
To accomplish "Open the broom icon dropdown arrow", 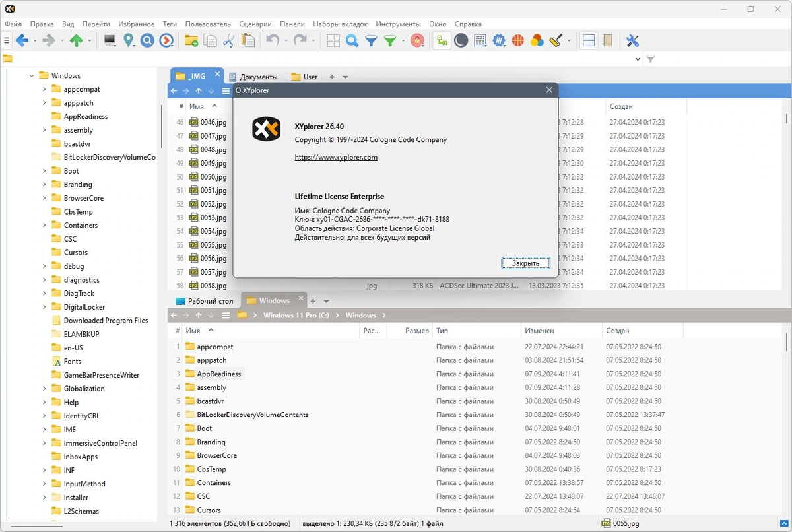I will pos(569,41).
